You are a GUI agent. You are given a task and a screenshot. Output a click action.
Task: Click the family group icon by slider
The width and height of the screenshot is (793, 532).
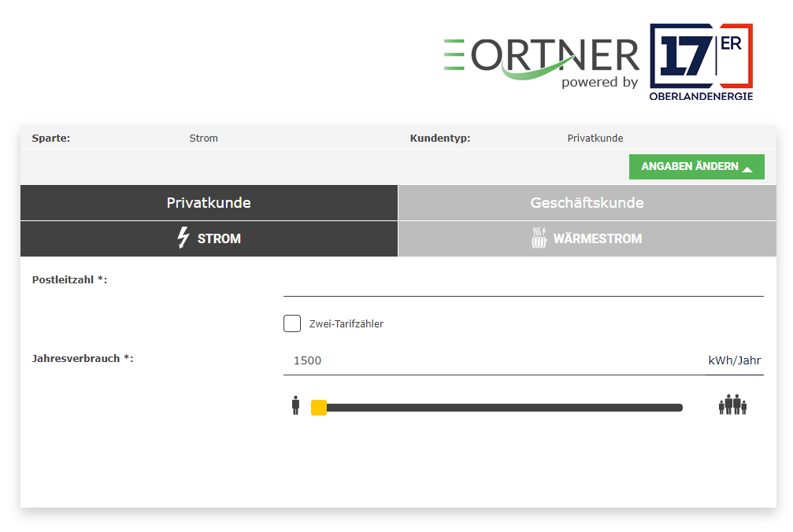click(x=732, y=405)
